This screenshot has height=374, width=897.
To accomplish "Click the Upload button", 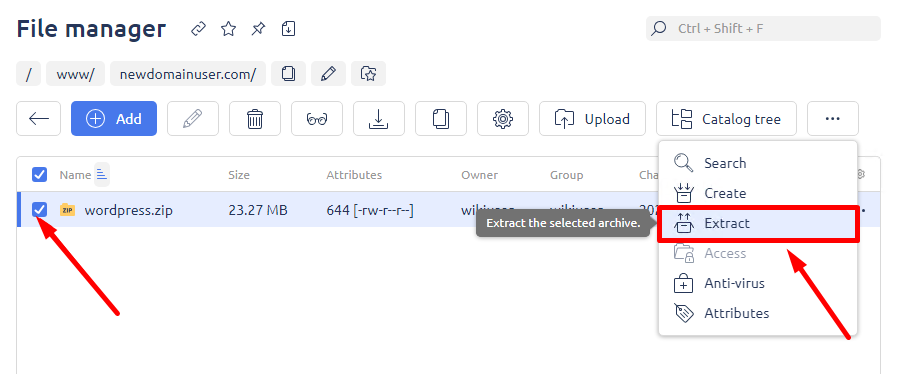I will tap(592, 118).
